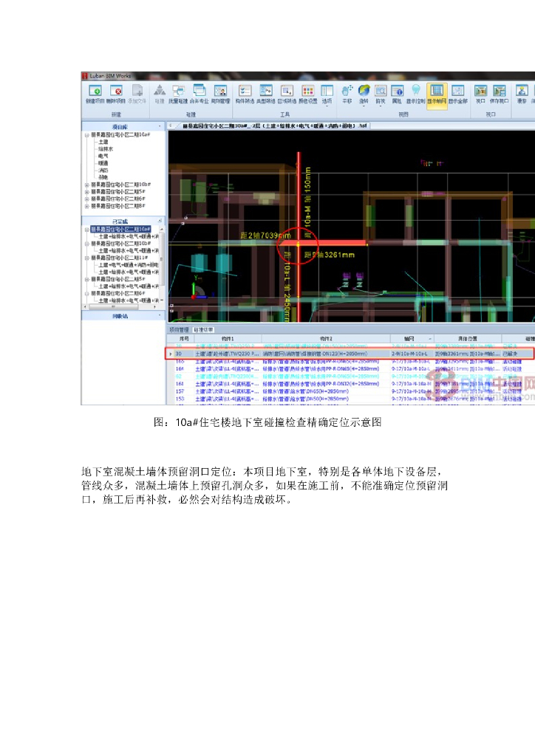Image resolution: width=535 pixels, height=756 pixels.
Task: Select 给排水 under the 10a# project
Action: (x=106, y=149)
